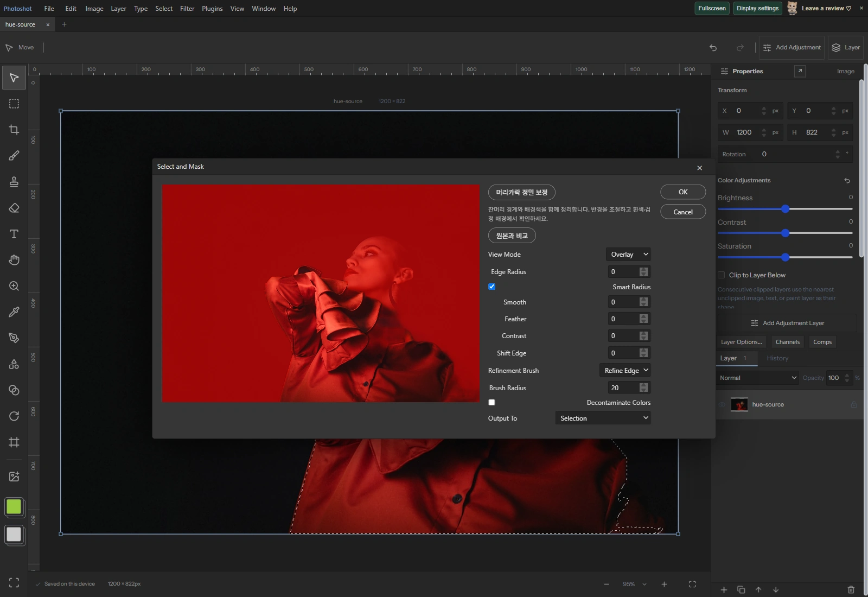The image size is (868, 597).
Task: Select the rectangular marquee tool
Action: click(14, 104)
